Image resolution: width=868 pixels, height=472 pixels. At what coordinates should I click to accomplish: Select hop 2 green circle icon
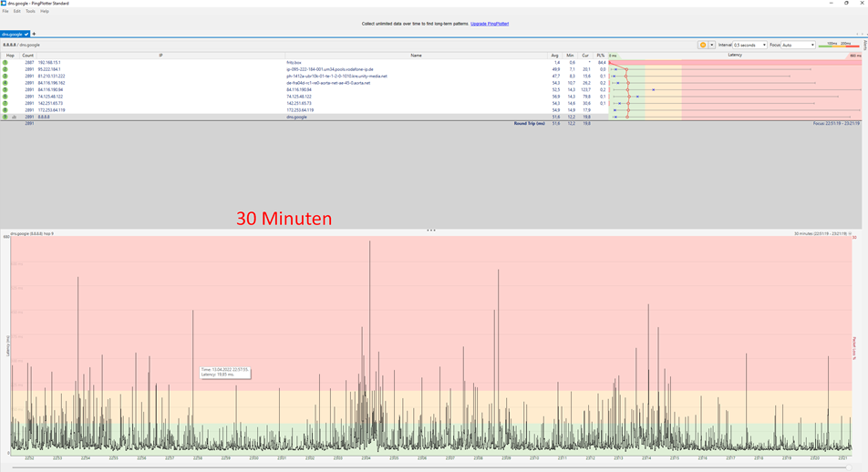(5, 69)
